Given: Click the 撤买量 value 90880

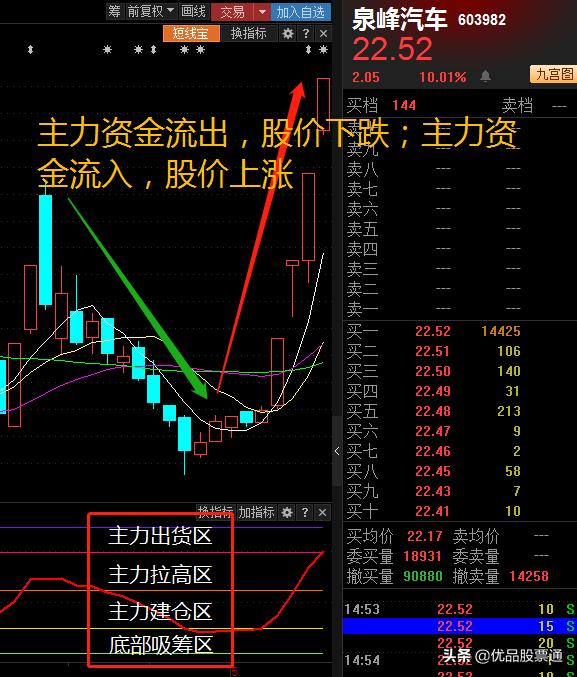Looking at the screenshot, I should tap(423, 576).
